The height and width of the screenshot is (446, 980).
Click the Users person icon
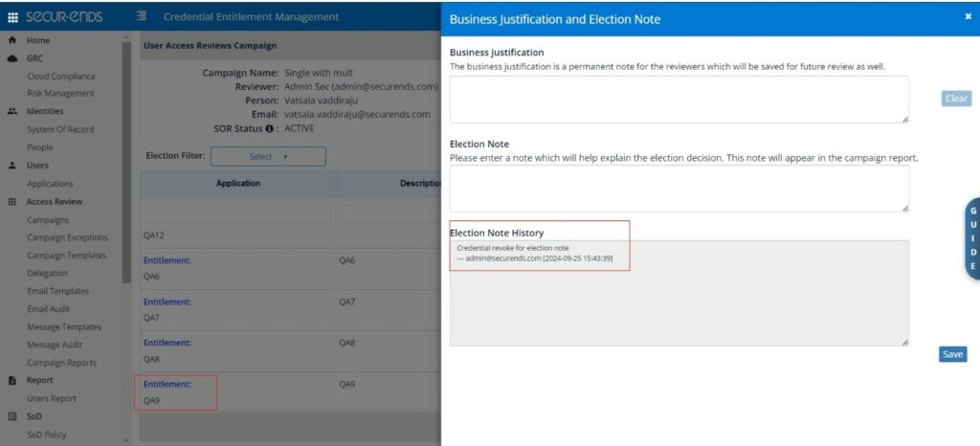11,166
